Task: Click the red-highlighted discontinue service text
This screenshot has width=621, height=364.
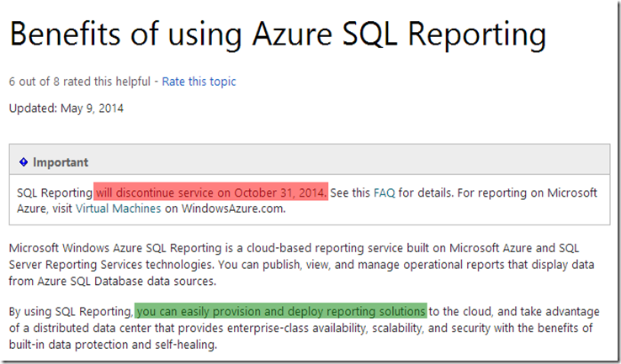Action: pos(210,193)
